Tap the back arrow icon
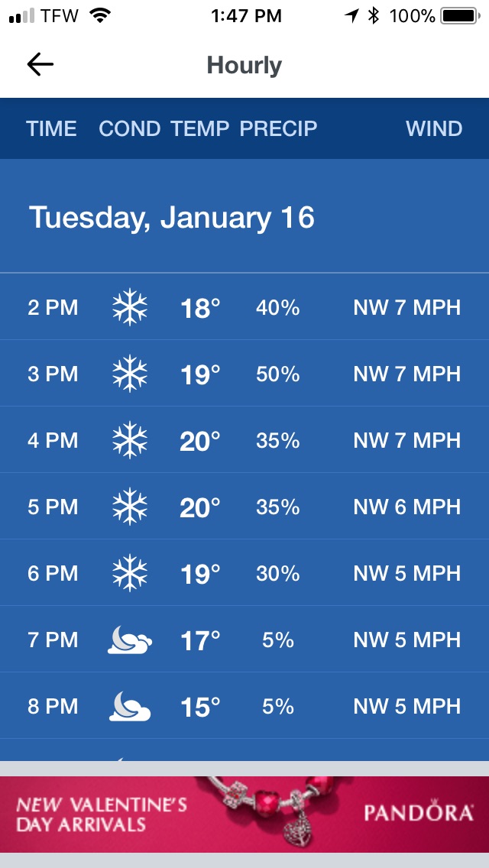Screen dimensions: 489x868 (40, 65)
